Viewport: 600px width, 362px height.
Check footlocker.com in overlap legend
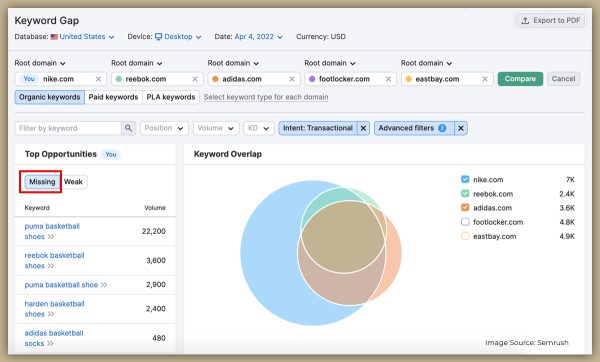coord(465,222)
